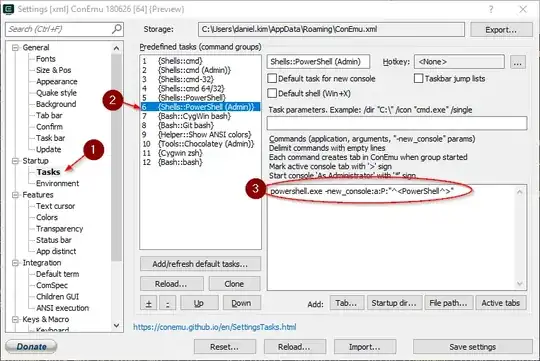
Task: Open Background settings page
Action: click(56, 104)
